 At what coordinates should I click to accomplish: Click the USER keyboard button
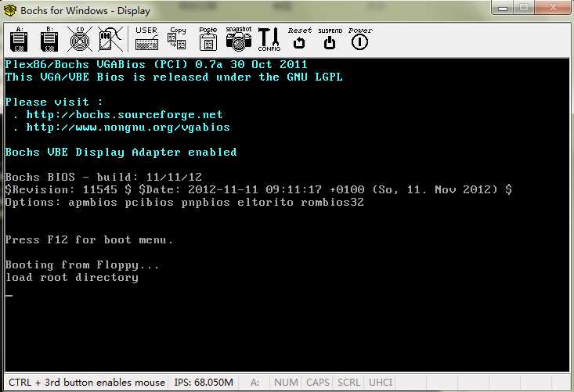coord(146,38)
